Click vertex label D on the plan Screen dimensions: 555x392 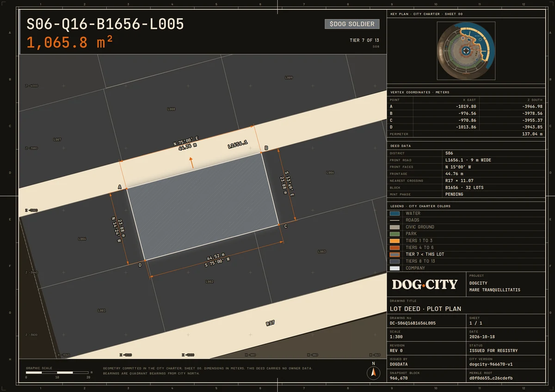(140, 265)
